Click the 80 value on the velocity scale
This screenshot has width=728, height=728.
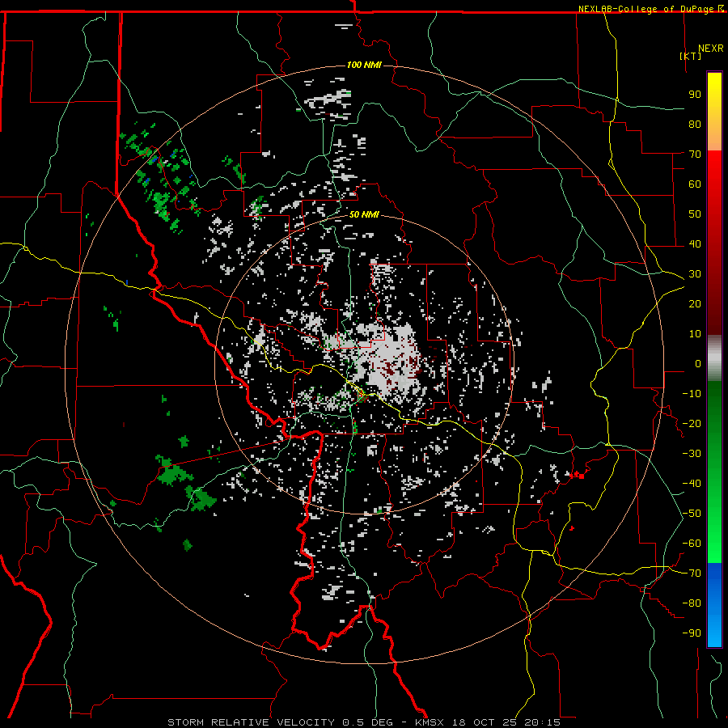point(695,124)
